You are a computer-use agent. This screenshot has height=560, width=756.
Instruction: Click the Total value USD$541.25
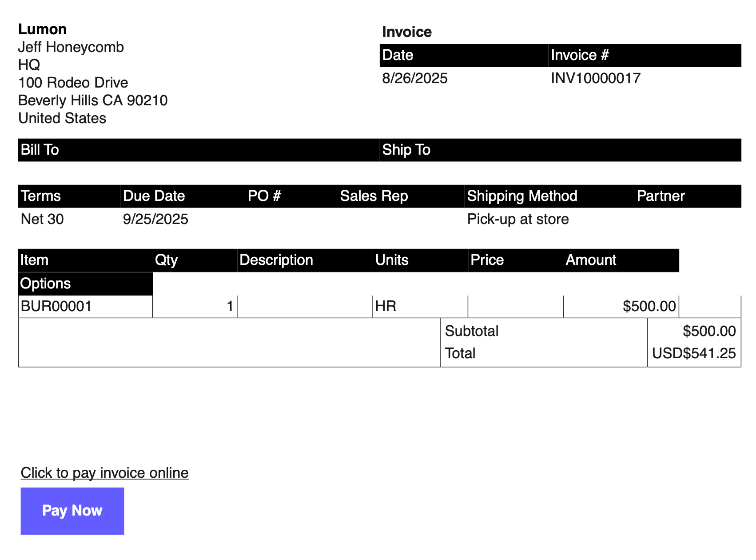(x=694, y=353)
